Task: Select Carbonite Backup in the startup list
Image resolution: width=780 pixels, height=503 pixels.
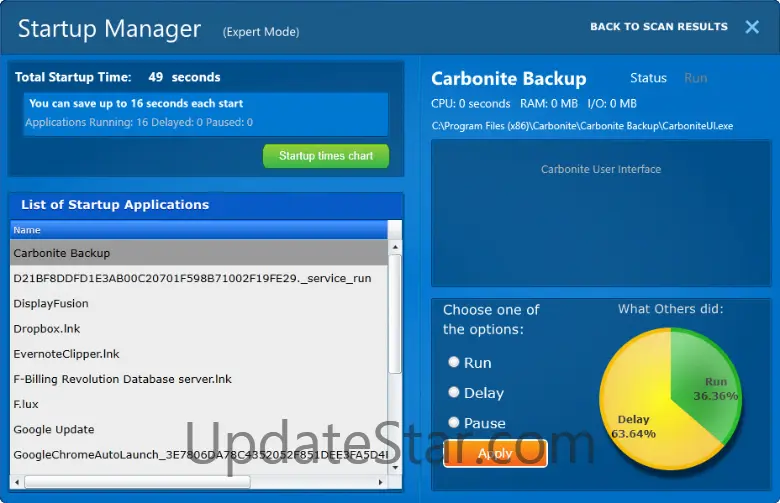Action: [198, 253]
